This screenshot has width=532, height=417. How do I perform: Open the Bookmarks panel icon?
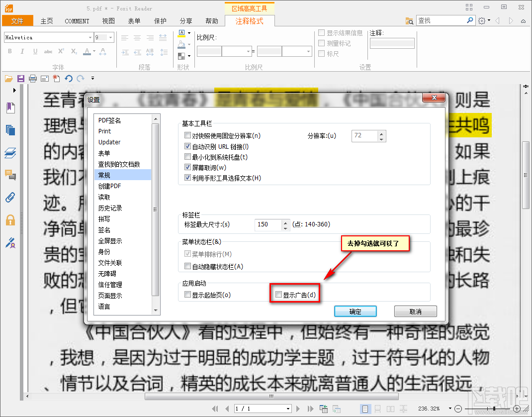tap(10, 108)
